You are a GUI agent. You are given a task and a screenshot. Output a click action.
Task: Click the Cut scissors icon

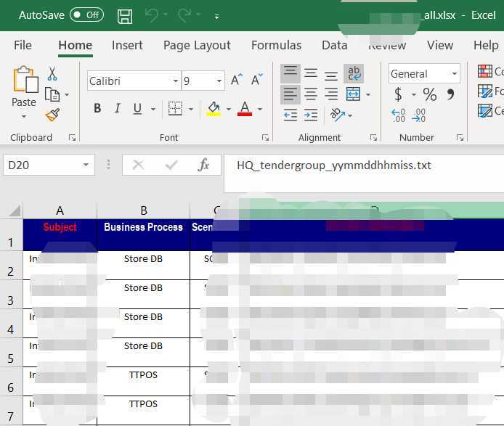tap(52, 73)
